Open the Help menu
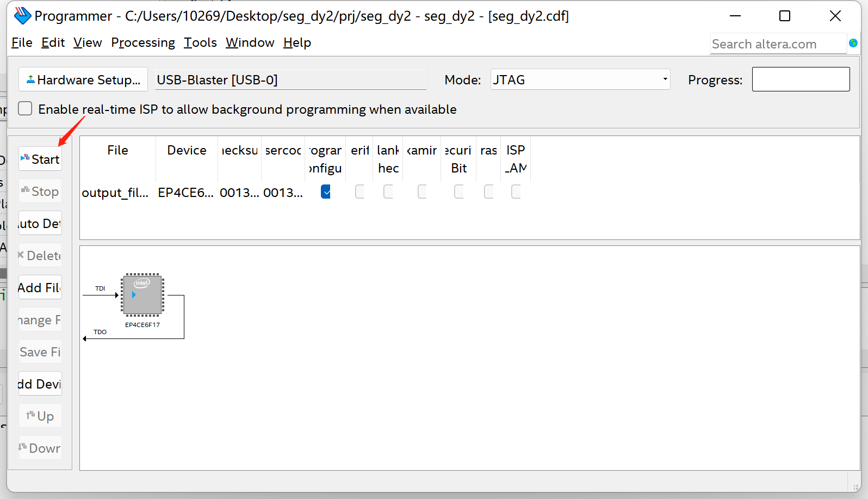 click(x=297, y=42)
